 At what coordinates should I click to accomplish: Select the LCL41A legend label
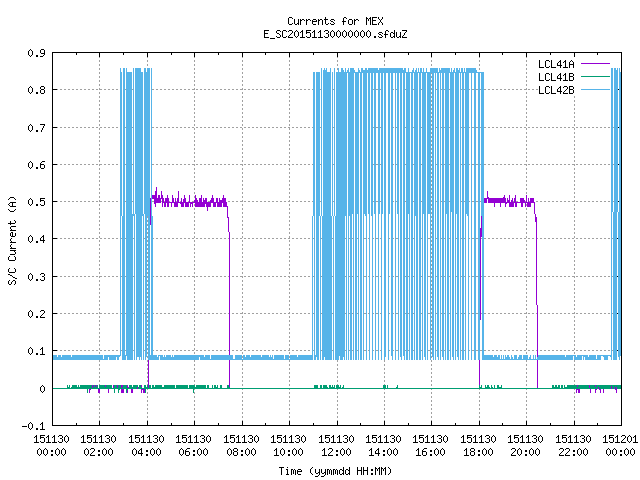[x=556, y=64]
